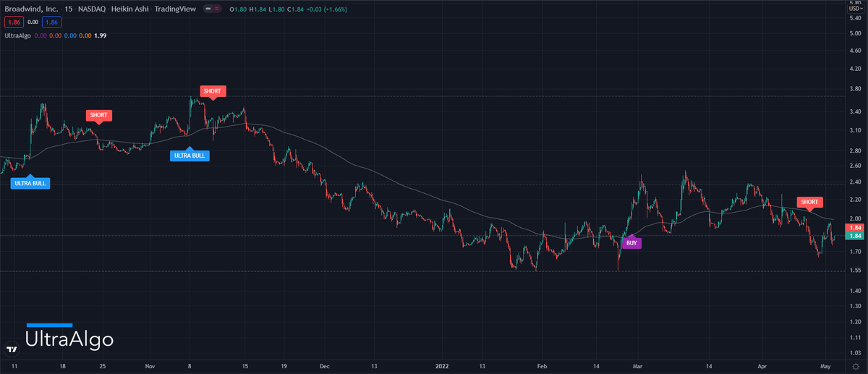Click the 2.40 price scale label
The image size is (868, 374).
[x=855, y=182]
